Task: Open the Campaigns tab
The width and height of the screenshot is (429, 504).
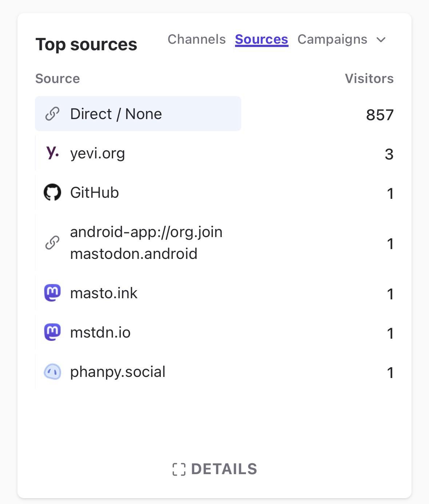Action: tap(332, 39)
